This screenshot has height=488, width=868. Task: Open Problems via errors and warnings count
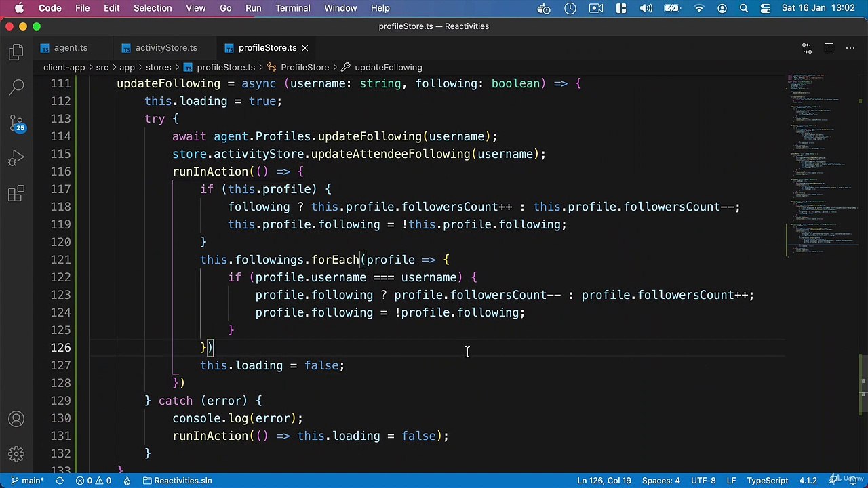pos(94,481)
